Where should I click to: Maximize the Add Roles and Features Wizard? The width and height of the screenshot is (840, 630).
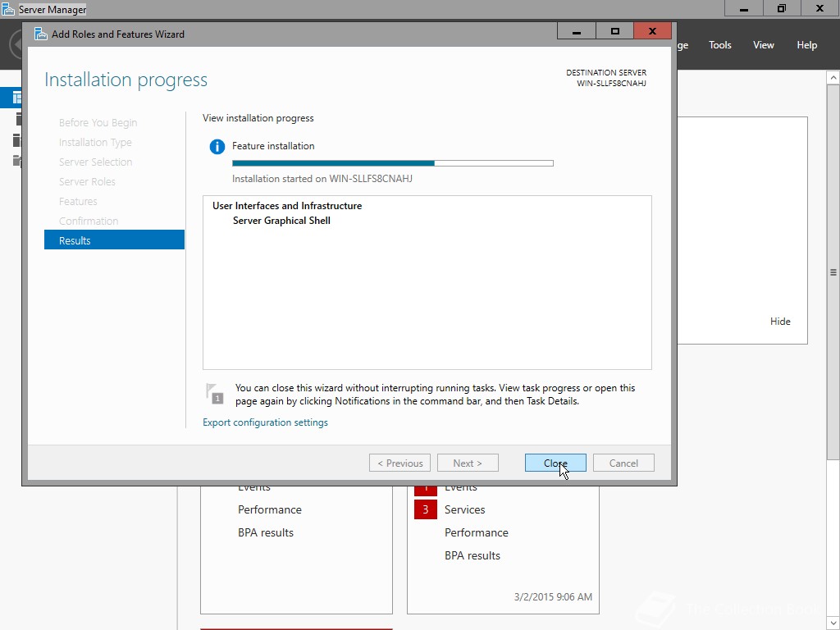614,31
